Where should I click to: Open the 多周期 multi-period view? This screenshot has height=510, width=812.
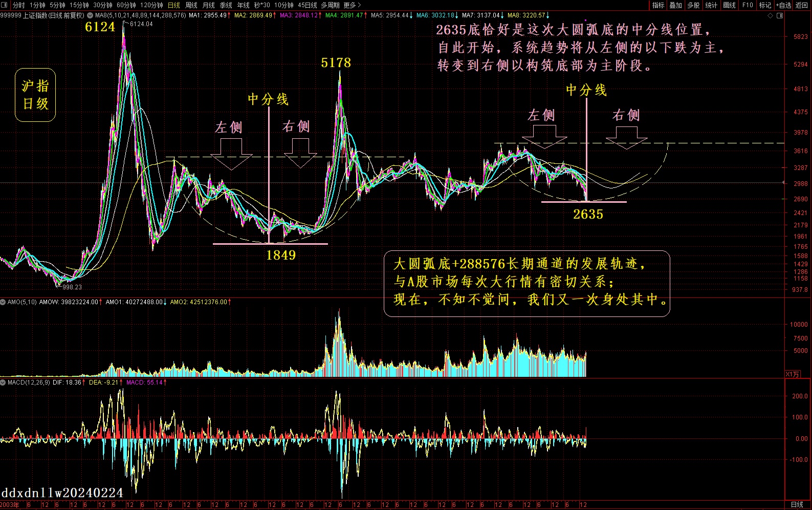(331, 5)
